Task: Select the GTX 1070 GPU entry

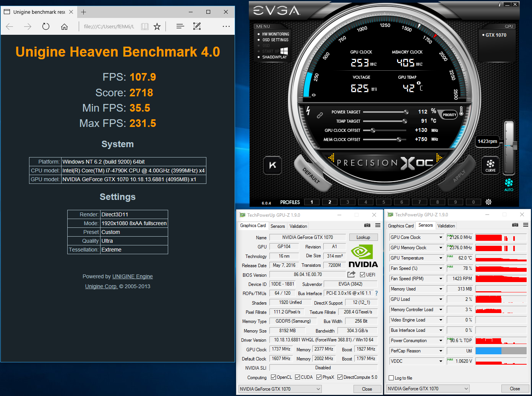Action: (x=496, y=35)
